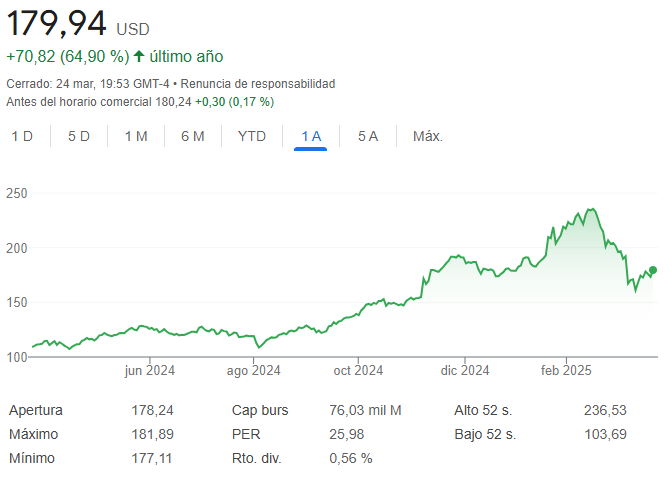Click the jun 2024 axis label
The image size is (672, 482).
[x=150, y=371]
